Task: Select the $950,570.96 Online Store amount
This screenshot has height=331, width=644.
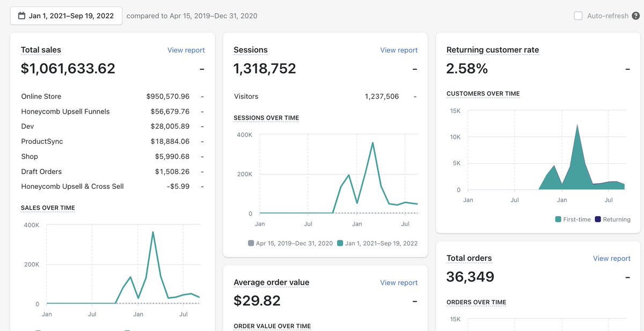Action: [168, 97]
